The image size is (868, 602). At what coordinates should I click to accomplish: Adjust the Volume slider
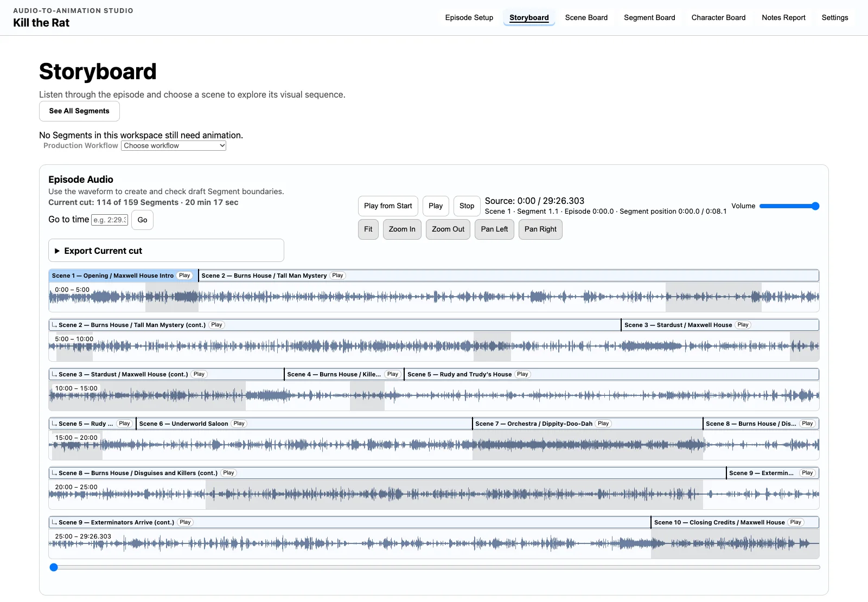click(789, 206)
